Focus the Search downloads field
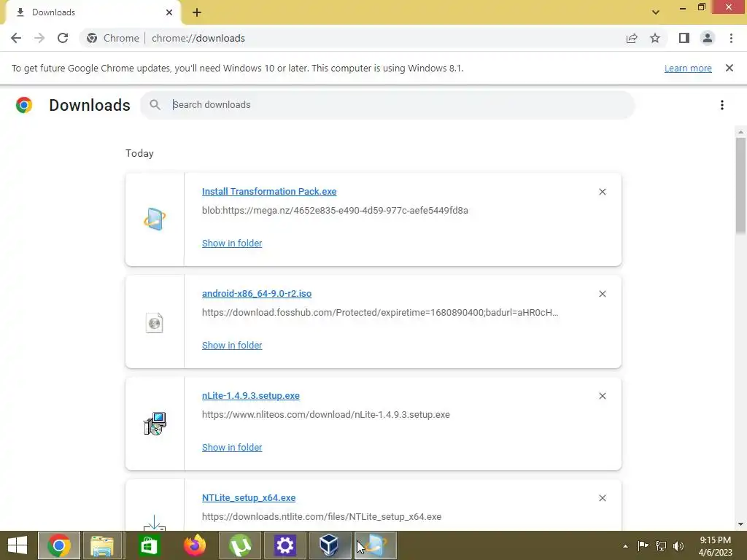This screenshot has width=747, height=560. [x=387, y=105]
